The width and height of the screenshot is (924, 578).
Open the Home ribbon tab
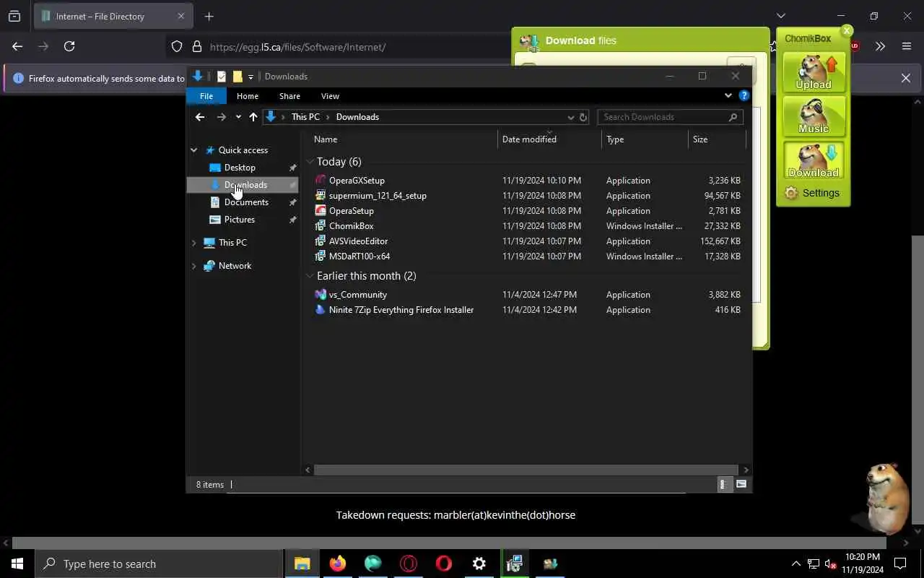(x=248, y=96)
